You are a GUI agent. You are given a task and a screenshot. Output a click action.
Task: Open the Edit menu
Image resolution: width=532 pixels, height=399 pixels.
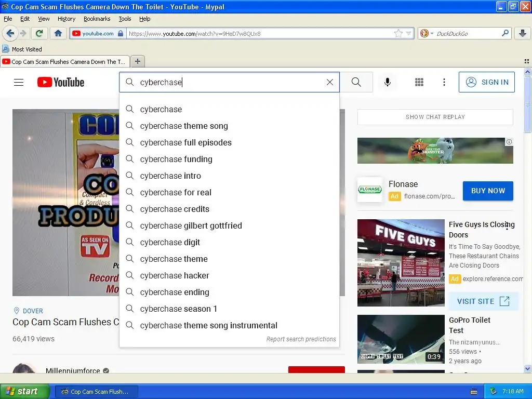coord(25,19)
